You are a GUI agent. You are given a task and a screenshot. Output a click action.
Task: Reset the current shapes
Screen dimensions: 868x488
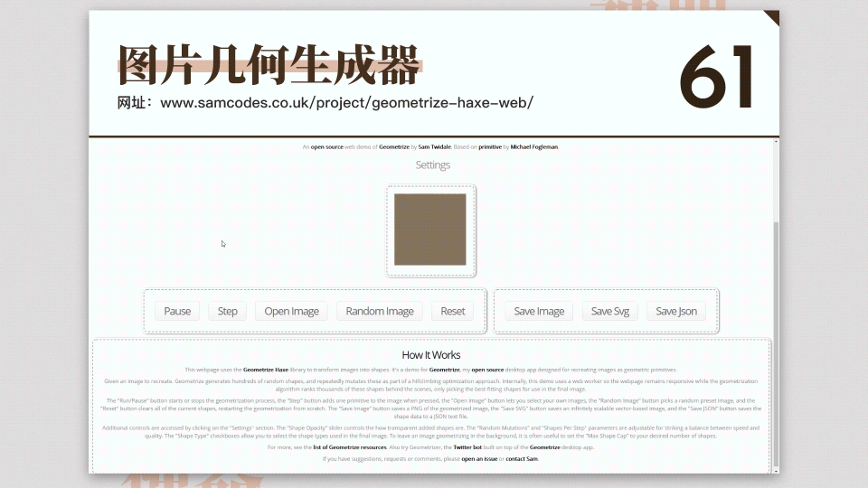point(453,311)
